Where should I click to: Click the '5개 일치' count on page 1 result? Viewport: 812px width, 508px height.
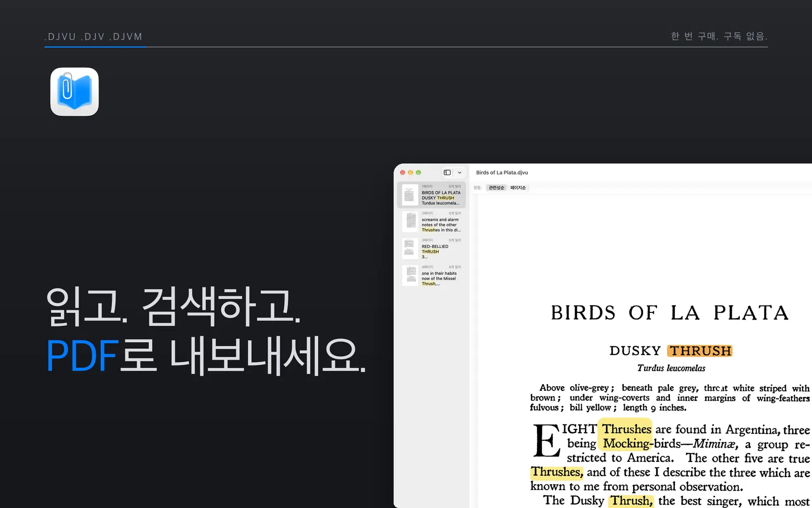[x=455, y=186]
